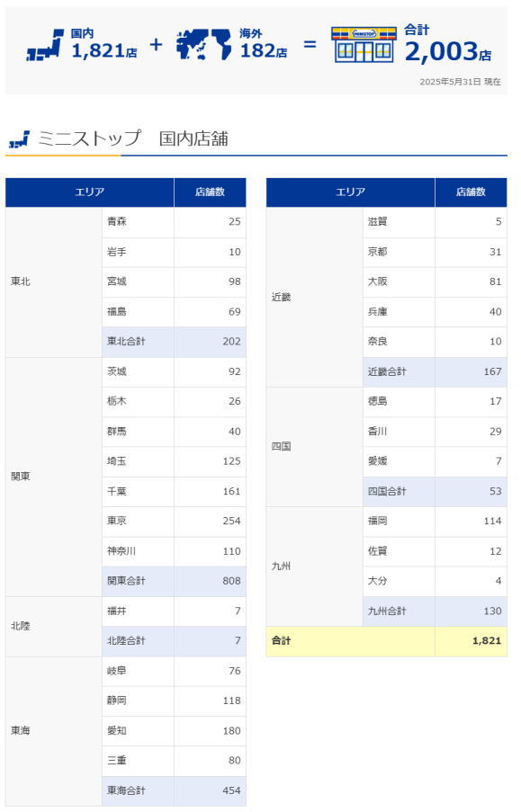Image resolution: width=521 pixels, height=812 pixels.
Task: Click the Japan map icon beside 国内 1,821店
Action: click(x=45, y=45)
